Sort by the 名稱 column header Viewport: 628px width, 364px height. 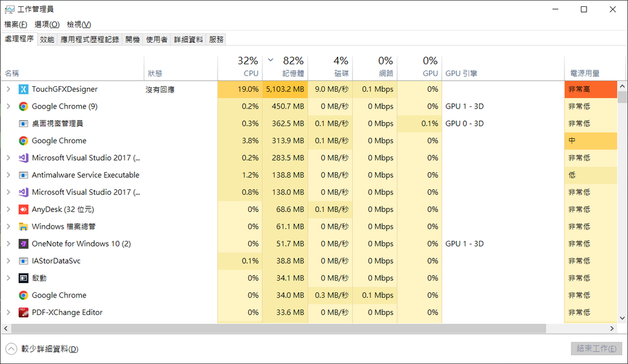[72, 69]
